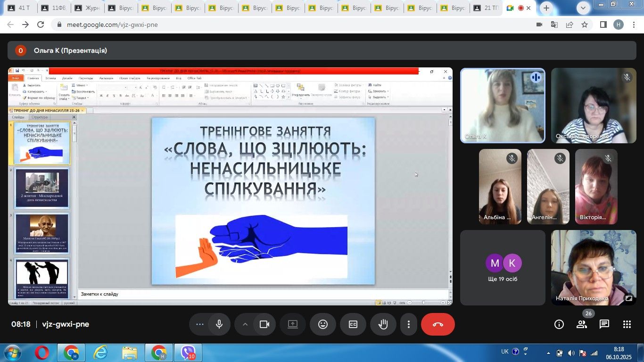Open a new browser tab
The width and height of the screenshot is (644, 362).
click(x=546, y=8)
